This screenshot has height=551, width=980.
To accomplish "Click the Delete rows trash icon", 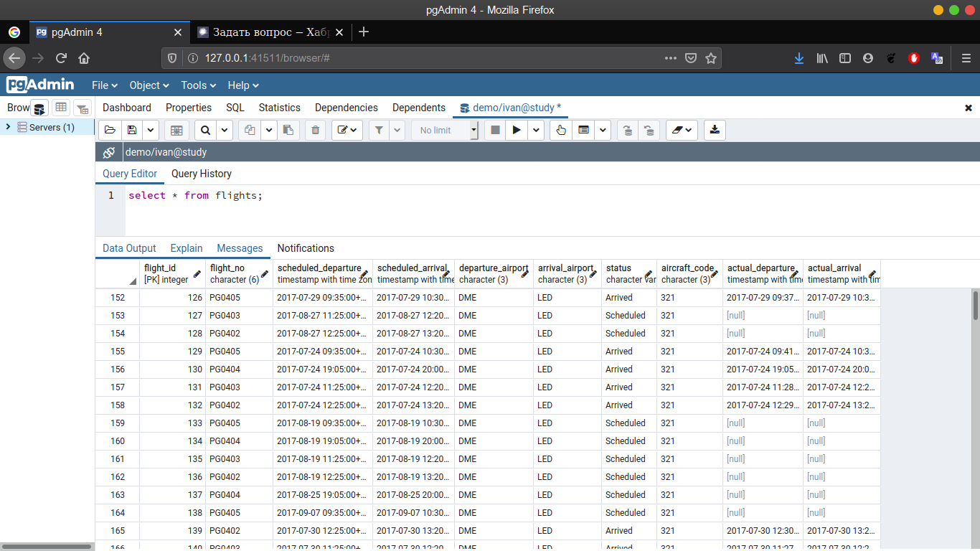I will [x=315, y=130].
